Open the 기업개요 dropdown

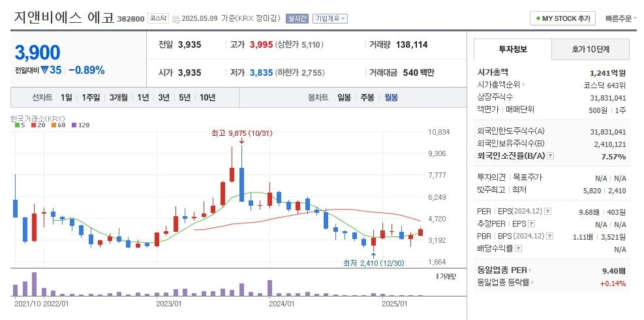pos(330,18)
